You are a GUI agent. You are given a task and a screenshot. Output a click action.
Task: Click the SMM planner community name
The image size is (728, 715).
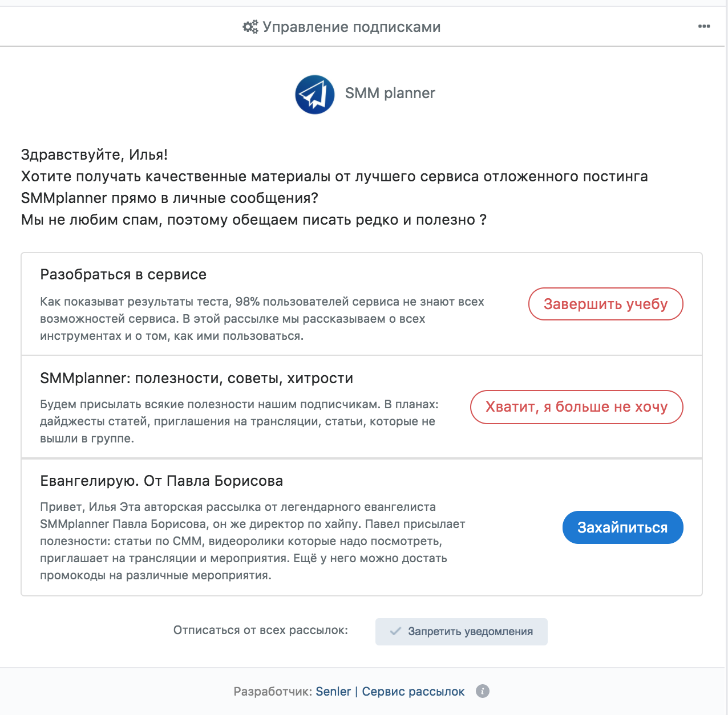(x=390, y=93)
